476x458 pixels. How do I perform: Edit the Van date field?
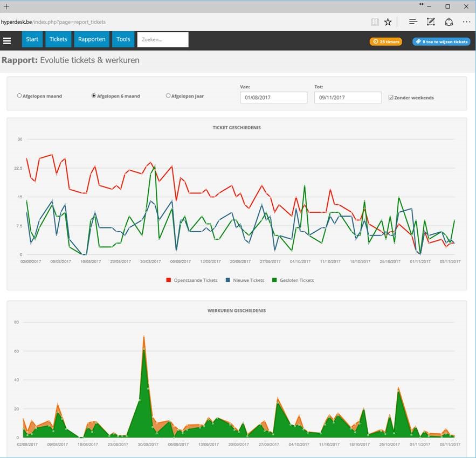(273, 98)
